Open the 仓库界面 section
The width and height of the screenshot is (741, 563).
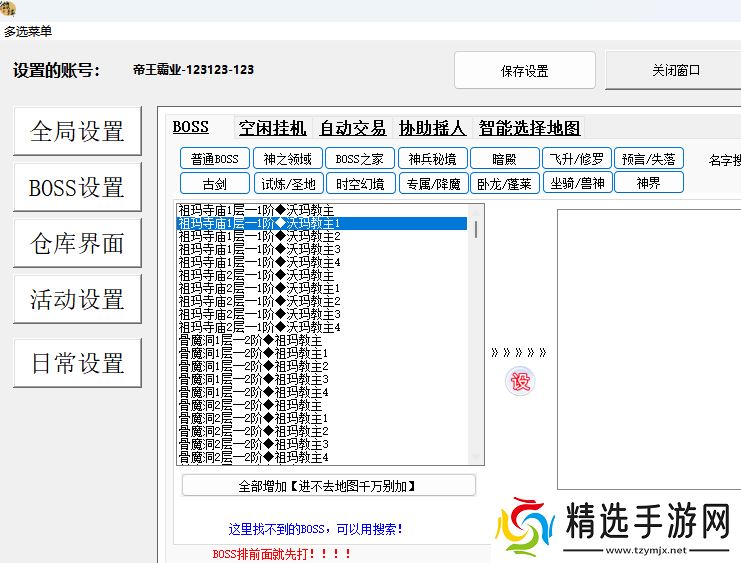pos(77,243)
